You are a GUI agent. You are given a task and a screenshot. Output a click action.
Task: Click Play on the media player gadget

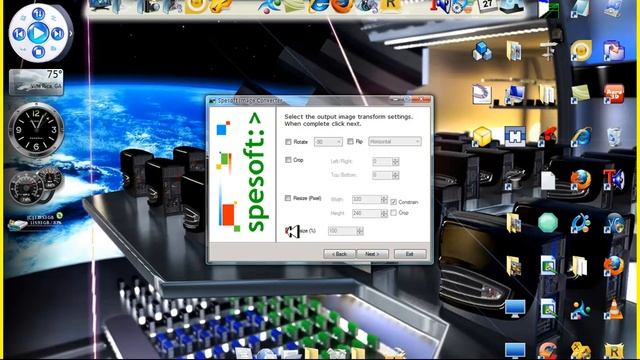[x=38, y=33]
